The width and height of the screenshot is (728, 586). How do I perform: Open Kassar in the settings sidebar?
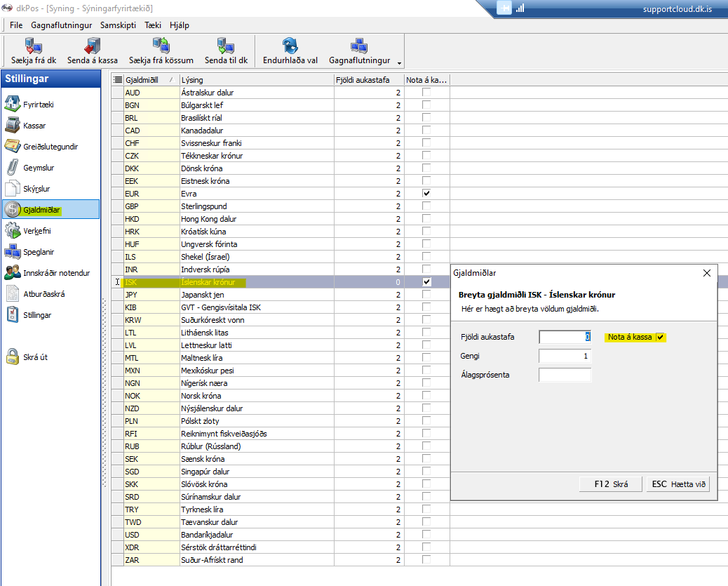[34, 126]
